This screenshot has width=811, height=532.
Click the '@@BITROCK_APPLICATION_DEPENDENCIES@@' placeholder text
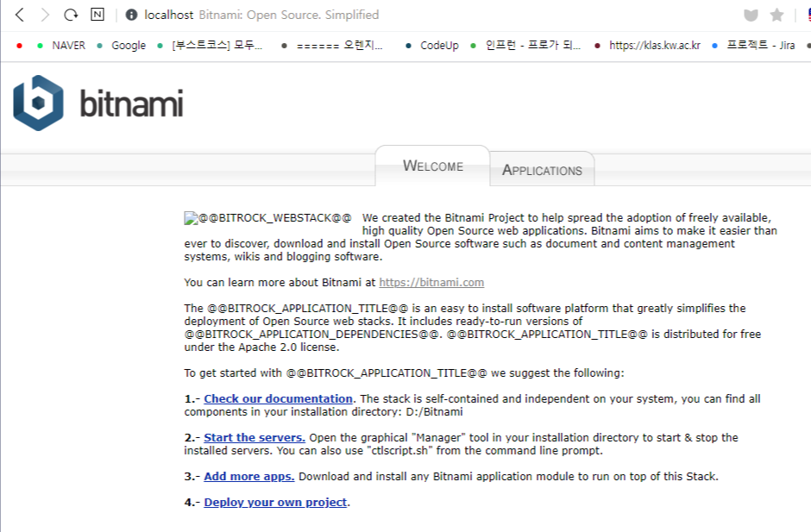point(311,334)
